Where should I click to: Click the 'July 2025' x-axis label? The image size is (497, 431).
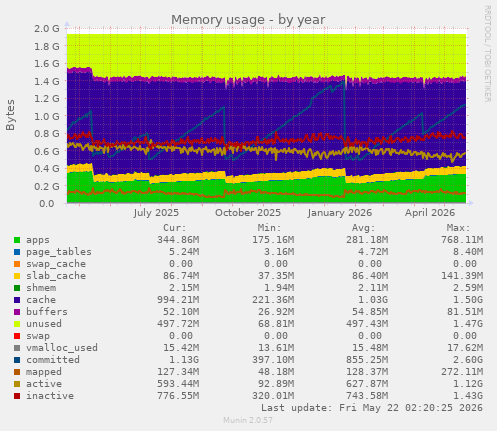(156, 213)
